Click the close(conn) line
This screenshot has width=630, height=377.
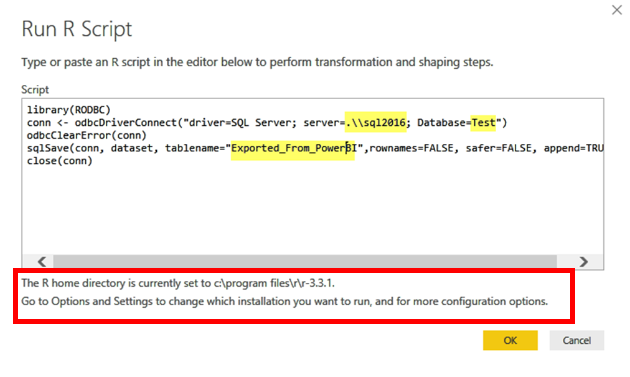pyautogui.click(x=59, y=161)
